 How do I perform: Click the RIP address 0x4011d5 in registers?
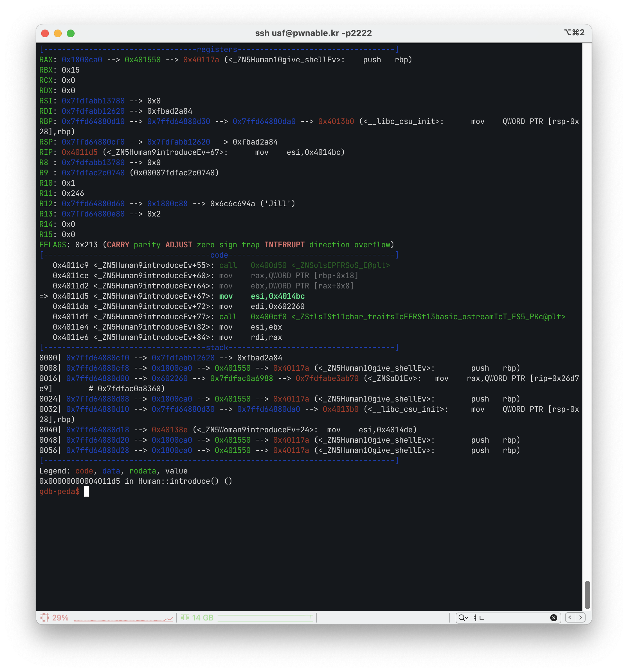coord(79,153)
